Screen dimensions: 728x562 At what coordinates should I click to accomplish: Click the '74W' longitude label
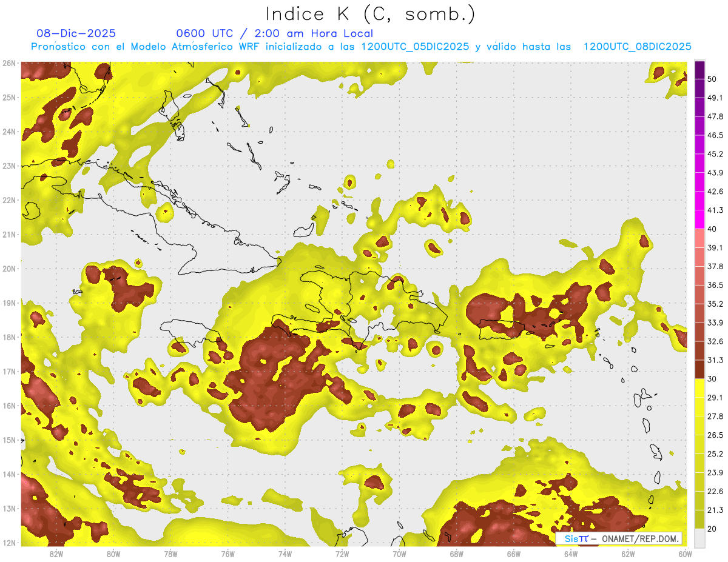tap(285, 554)
